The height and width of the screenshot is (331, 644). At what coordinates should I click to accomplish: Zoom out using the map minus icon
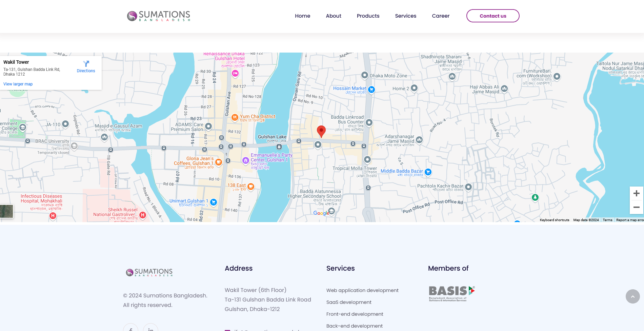pos(636,207)
